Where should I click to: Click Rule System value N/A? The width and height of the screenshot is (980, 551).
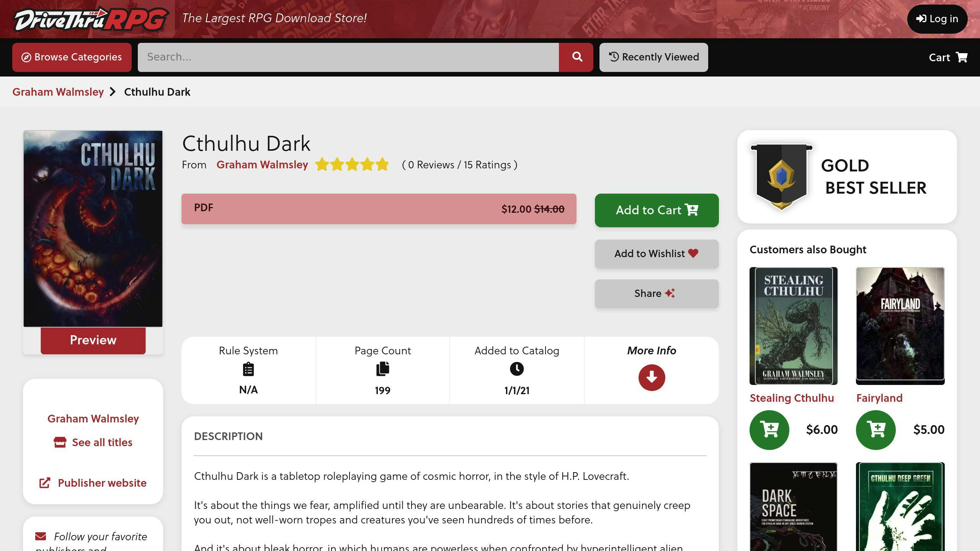(248, 390)
